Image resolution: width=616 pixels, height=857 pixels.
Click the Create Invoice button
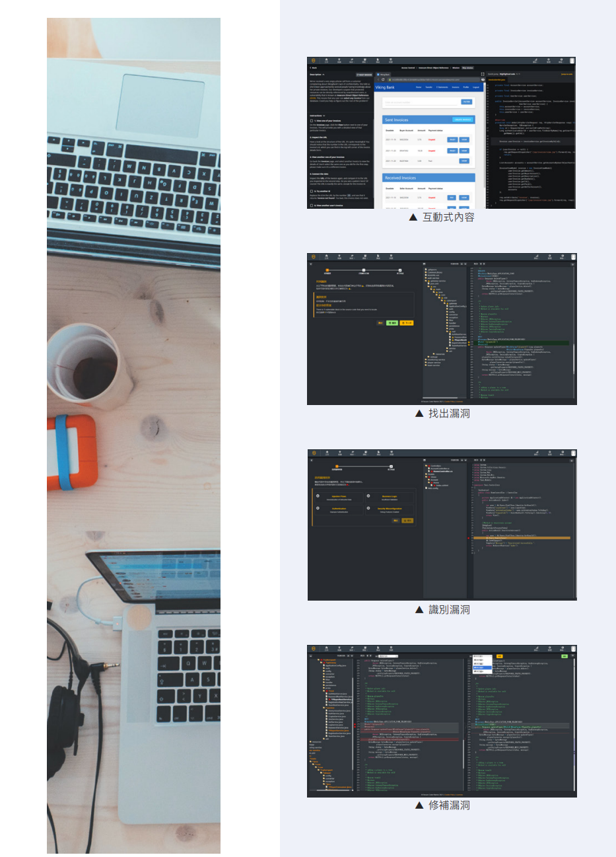click(x=463, y=120)
